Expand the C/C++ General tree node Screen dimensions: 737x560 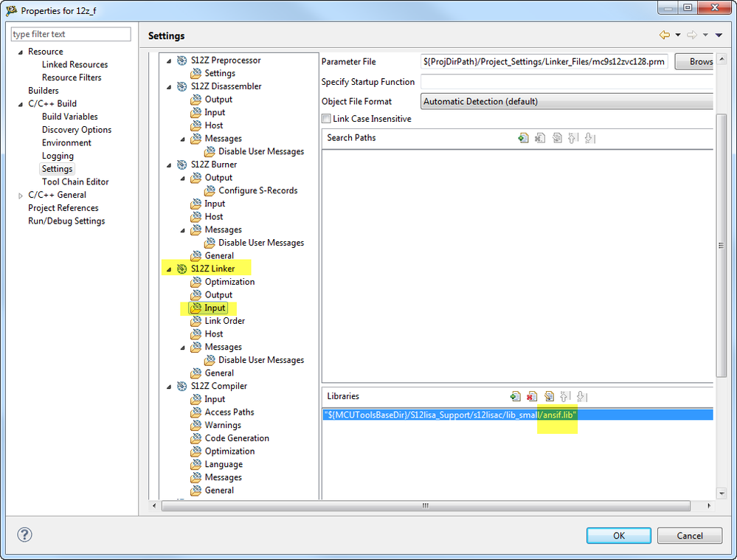pos(20,196)
